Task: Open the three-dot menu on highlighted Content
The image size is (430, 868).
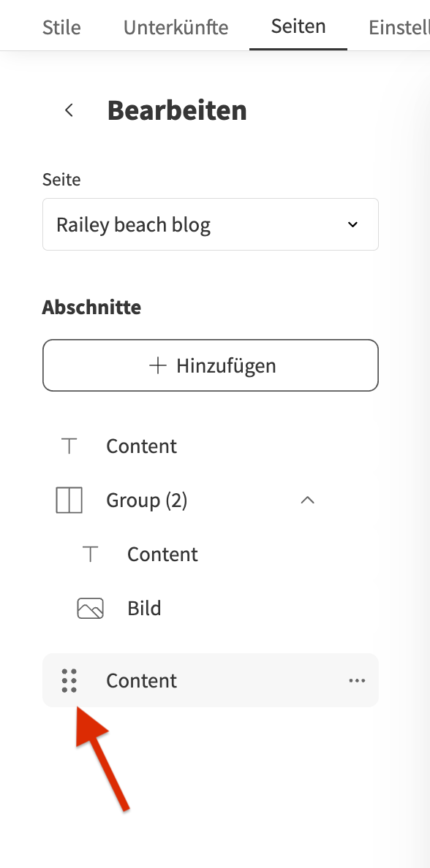Action: coord(357,680)
